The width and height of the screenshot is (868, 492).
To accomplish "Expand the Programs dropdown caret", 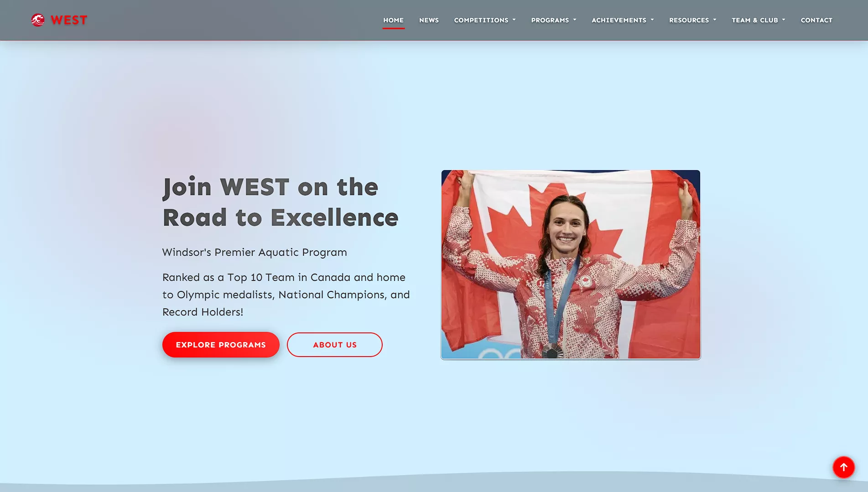I will click(575, 20).
